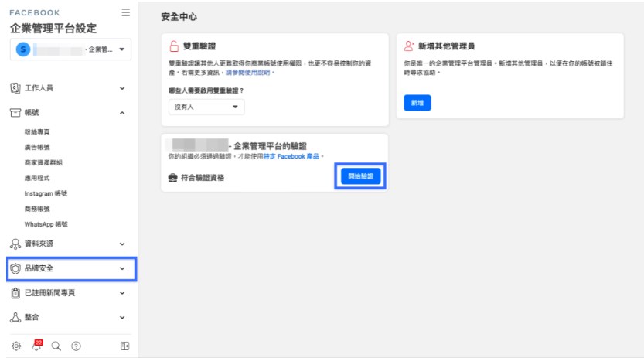Toggle the sidebar panel layout icon
This screenshot has width=644, height=358.
[x=125, y=346]
